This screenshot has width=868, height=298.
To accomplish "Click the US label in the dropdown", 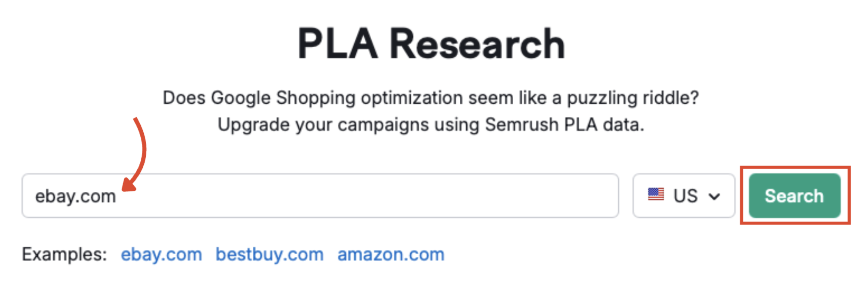I will [684, 195].
